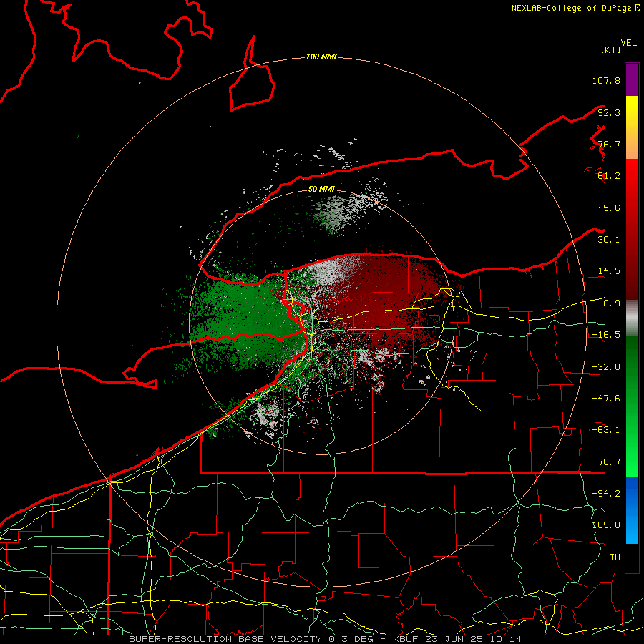Click the 100 NMI range ring label
Image resolution: width=644 pixels, height=644 pixels.
click(321, 57)
